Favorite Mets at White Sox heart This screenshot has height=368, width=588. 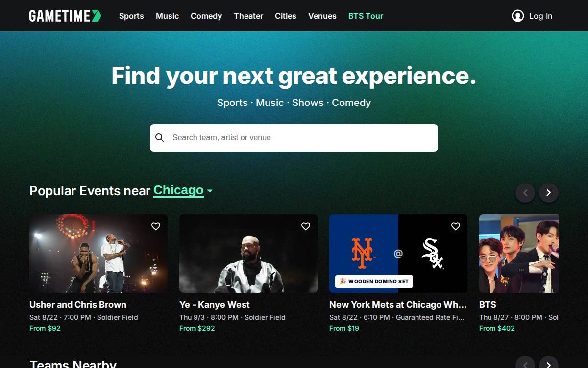point(456,226)
